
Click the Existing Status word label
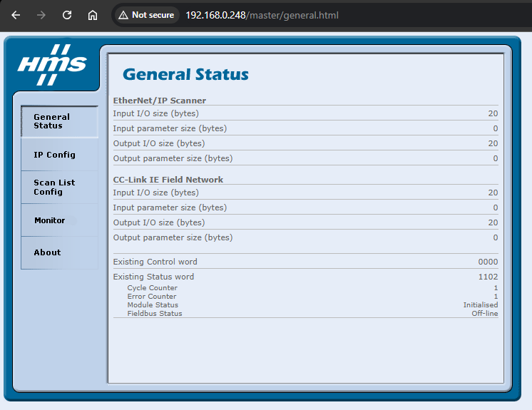[153, 277]
